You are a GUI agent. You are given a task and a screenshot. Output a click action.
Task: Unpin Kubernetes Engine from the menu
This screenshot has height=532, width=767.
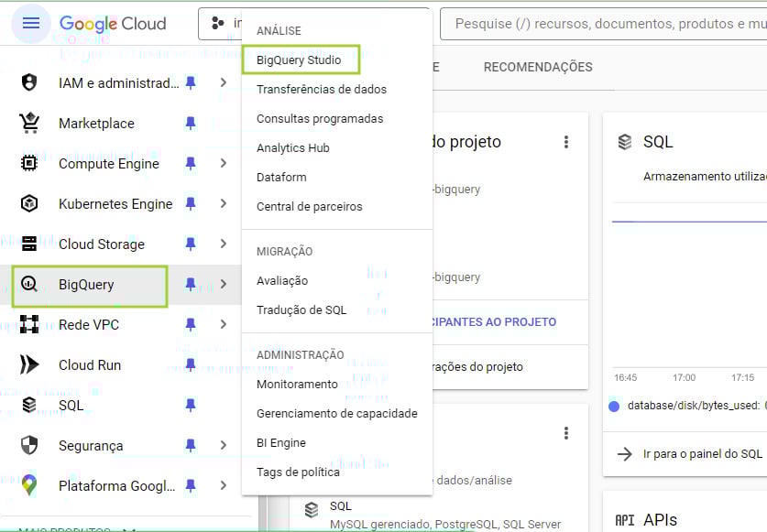[191, 203]
